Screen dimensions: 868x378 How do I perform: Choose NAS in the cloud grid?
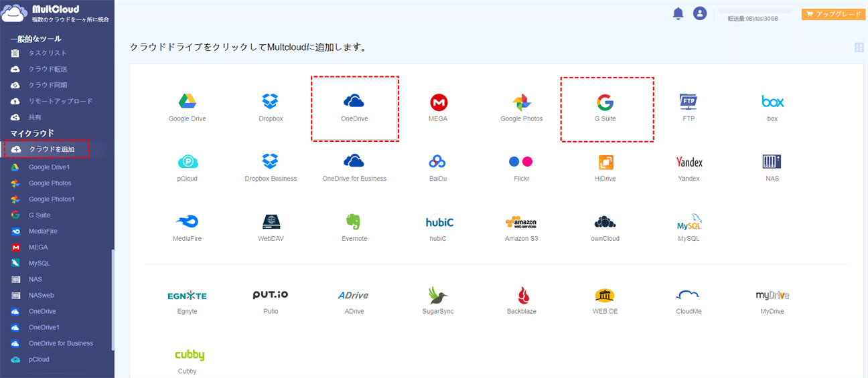coord(772,168)
